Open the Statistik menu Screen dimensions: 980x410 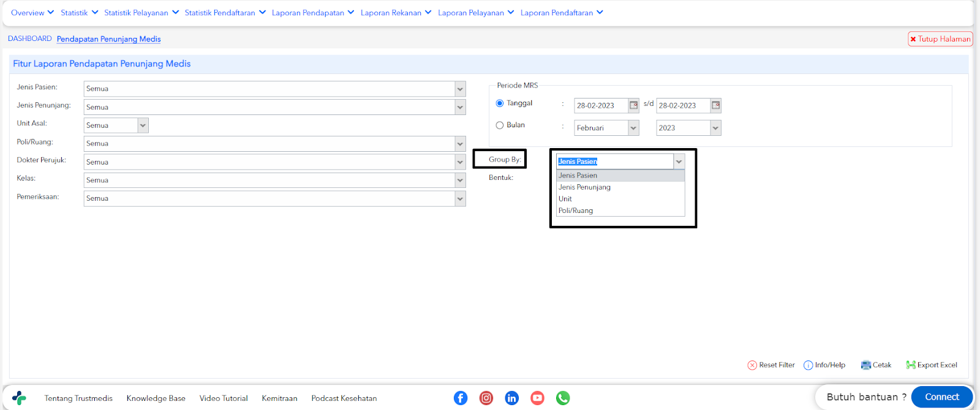pos(80,12)
